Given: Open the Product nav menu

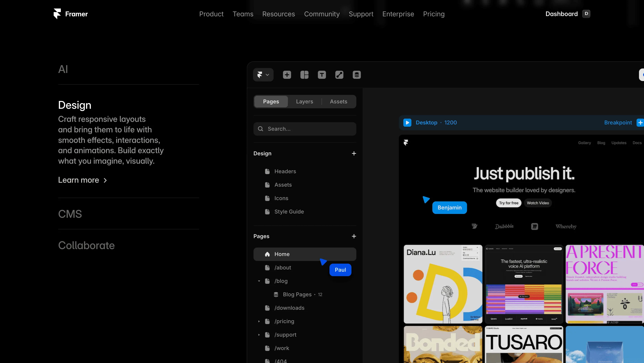Looking at the screenshot, I should click(x=211, y=14).
